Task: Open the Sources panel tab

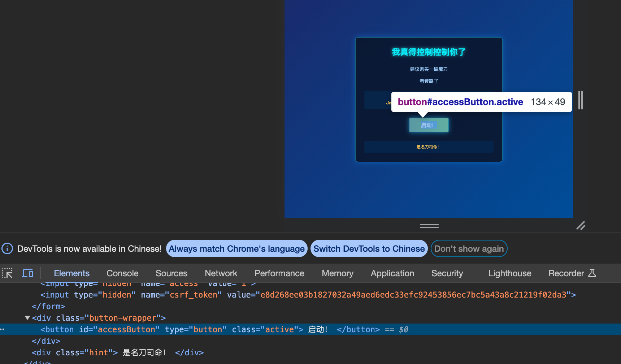Action: point(171,273)
